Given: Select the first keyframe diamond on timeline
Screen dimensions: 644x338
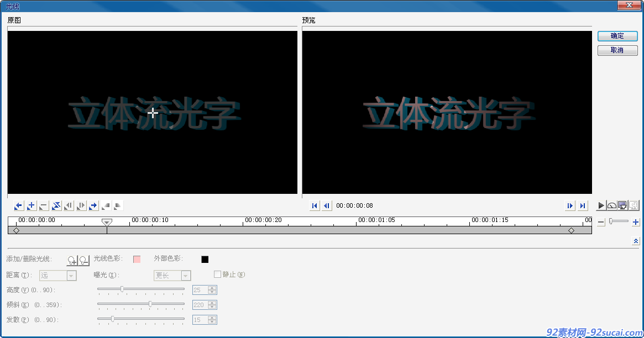Looking at the screenshot, I should [x=17, y=230].
